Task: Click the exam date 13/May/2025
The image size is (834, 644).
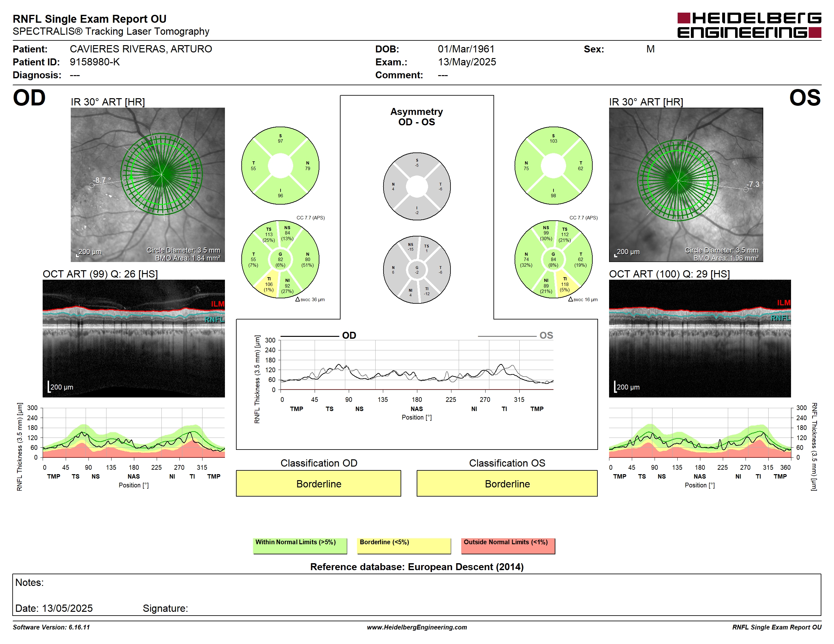Action: tap(467, 62)
